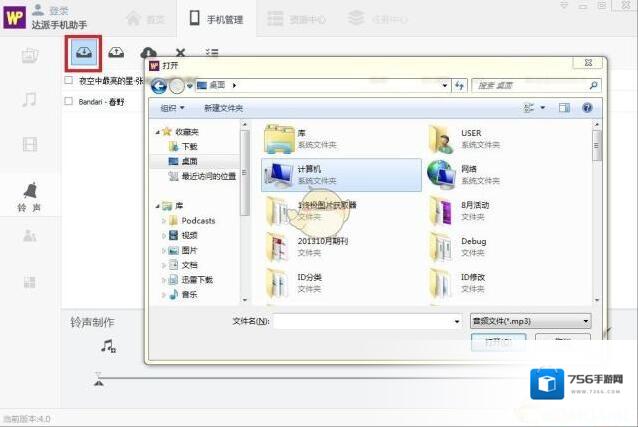Select 桌面 in the navigation pane
638x427 pixels.
(188, 161)
